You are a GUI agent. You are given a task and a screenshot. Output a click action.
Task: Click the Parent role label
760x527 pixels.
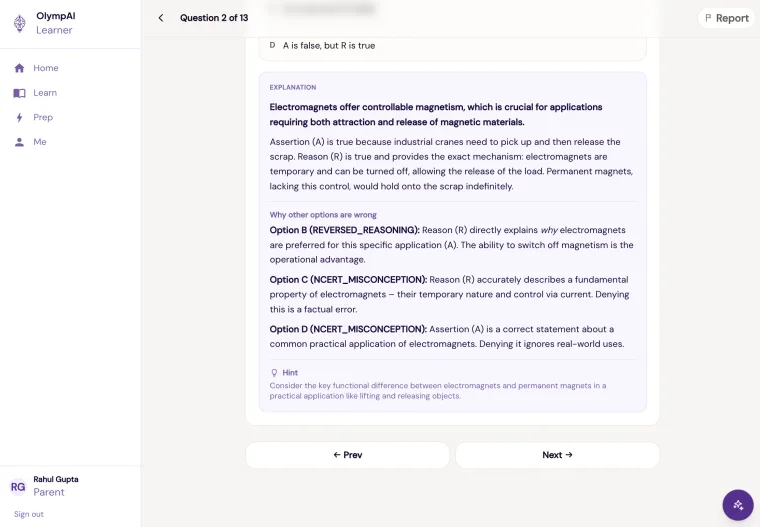[49, 492]
